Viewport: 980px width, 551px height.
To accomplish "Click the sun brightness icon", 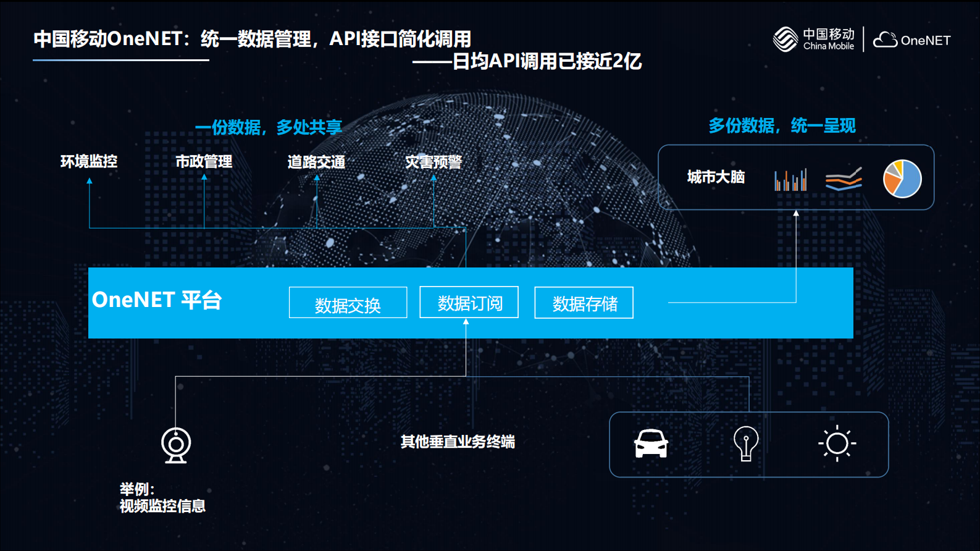I will [837, 444].
